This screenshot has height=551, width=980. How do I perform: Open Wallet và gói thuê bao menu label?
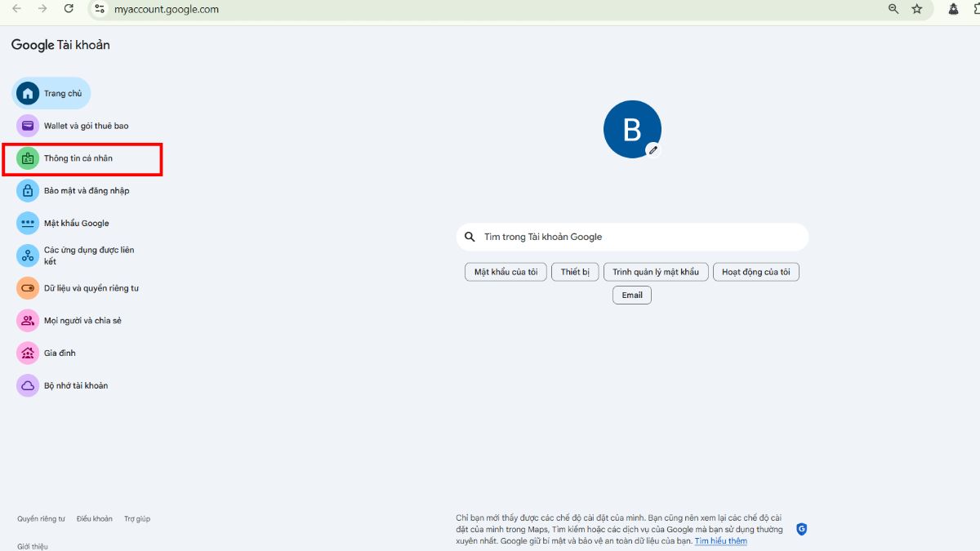pos(87,126)
